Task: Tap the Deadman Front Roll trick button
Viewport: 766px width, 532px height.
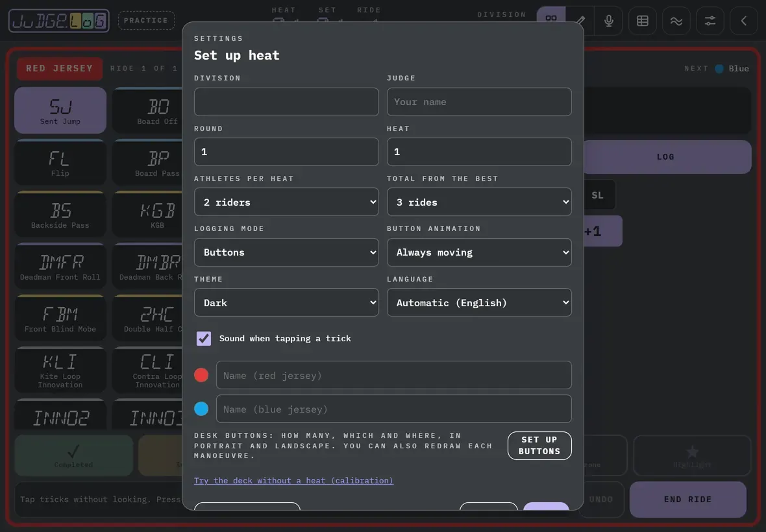Action: (60, 267)
